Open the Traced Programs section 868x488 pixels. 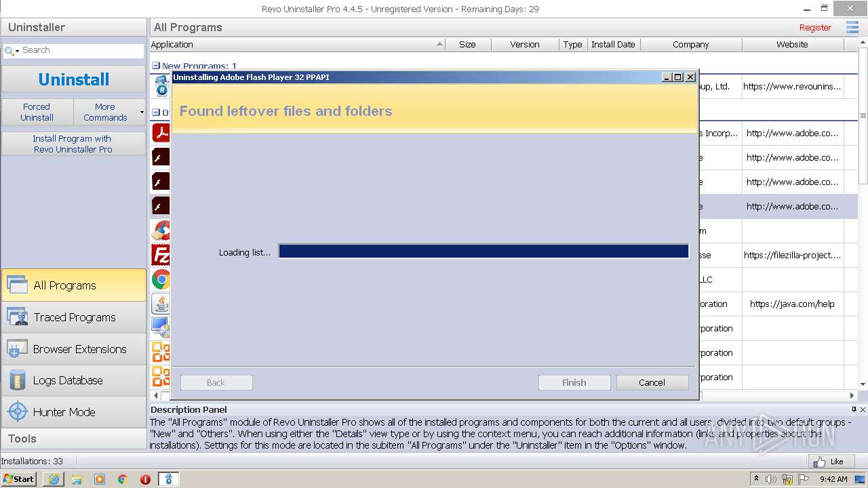73,317
